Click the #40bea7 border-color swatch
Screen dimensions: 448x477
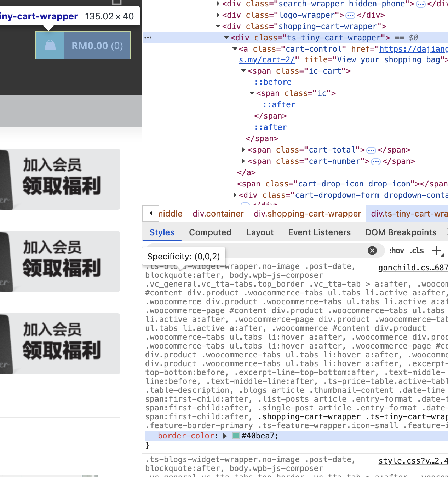[x=236, y=436]
